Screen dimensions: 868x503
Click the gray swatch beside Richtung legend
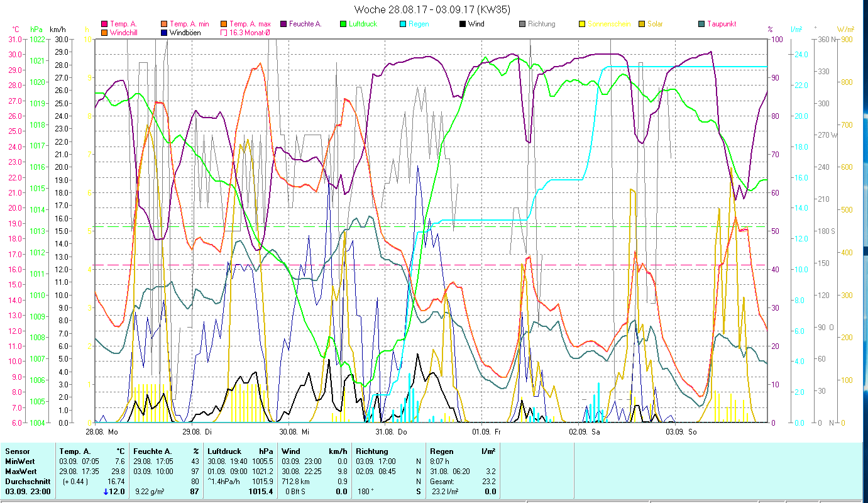pos(522,25)
